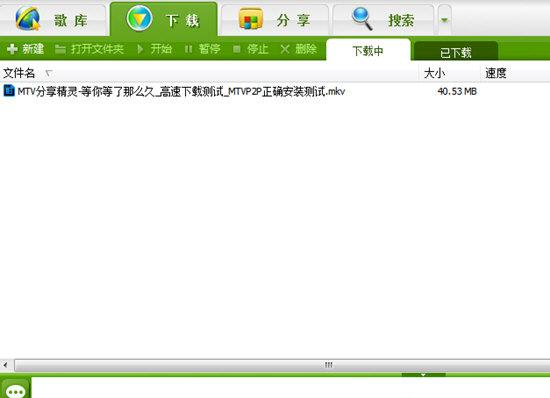
Task: Click the 搜索 magnifying glass icon
Action: click(362, 19)
